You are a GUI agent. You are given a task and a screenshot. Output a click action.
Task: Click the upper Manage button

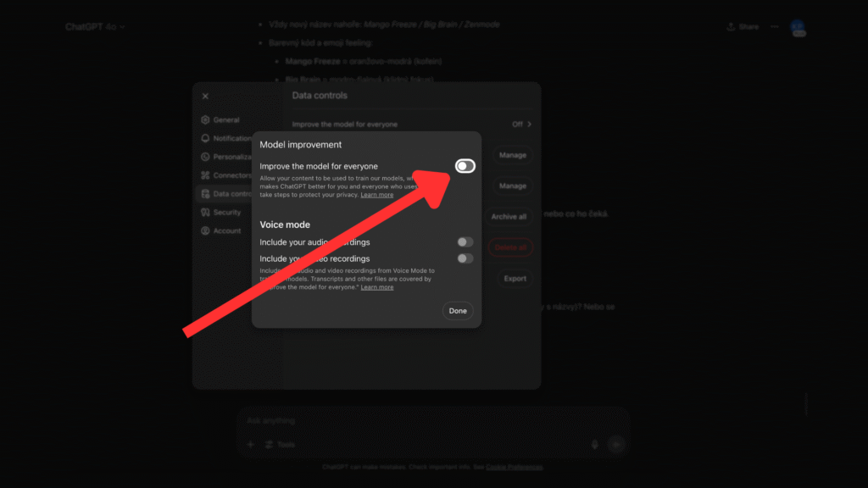click(513, 156)
